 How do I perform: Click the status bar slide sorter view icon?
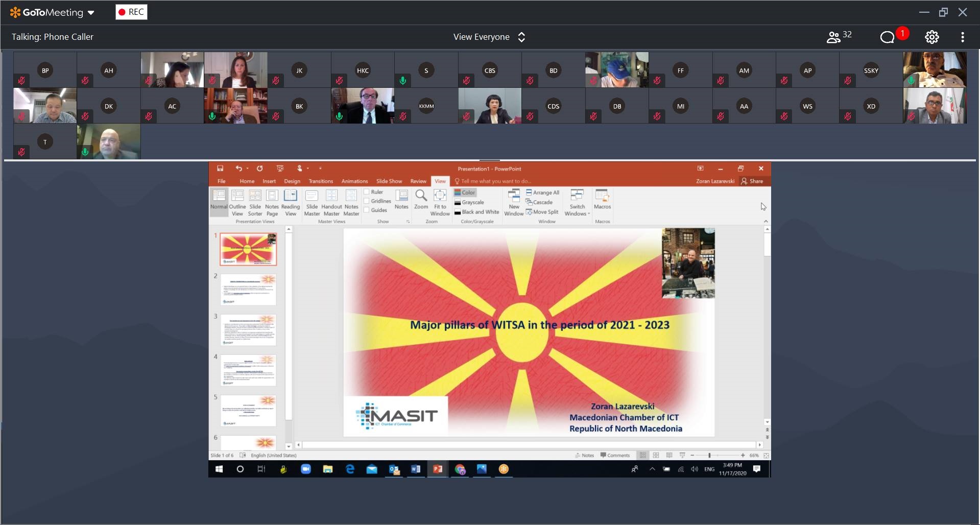pos(656,455)
